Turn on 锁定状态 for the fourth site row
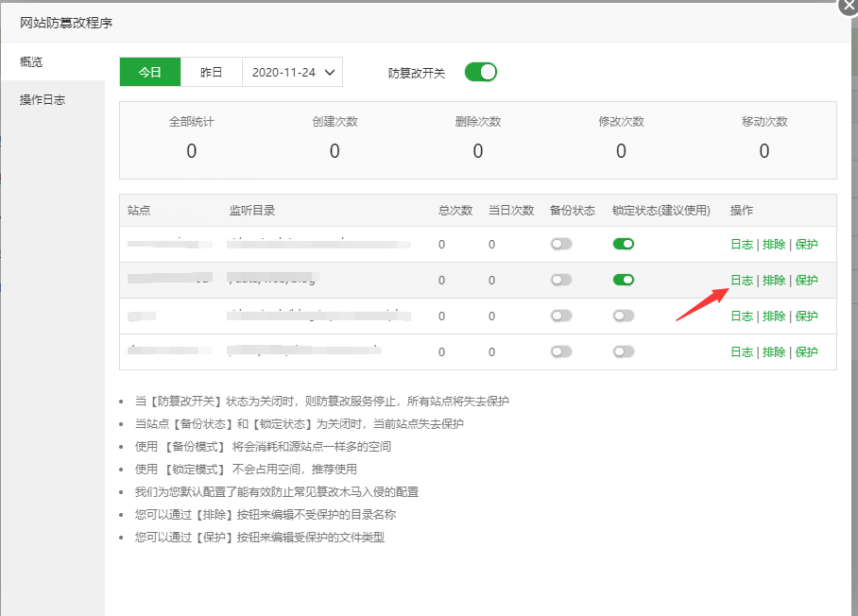858x616 pixels. pos(623,351)
